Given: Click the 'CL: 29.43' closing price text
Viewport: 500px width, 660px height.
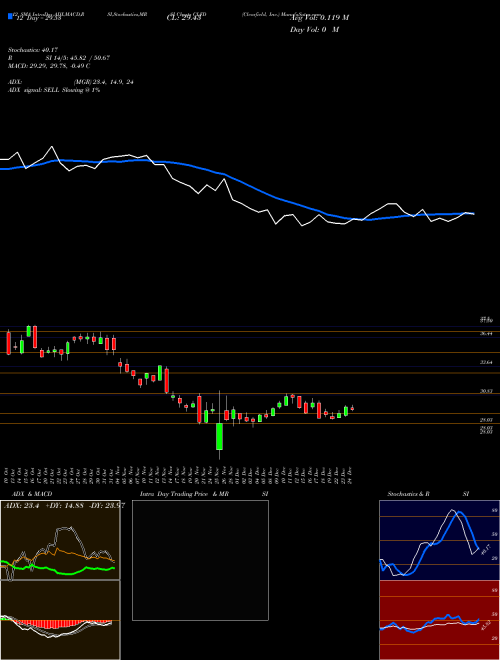Looking at the screenshot, I should [184, 18].
